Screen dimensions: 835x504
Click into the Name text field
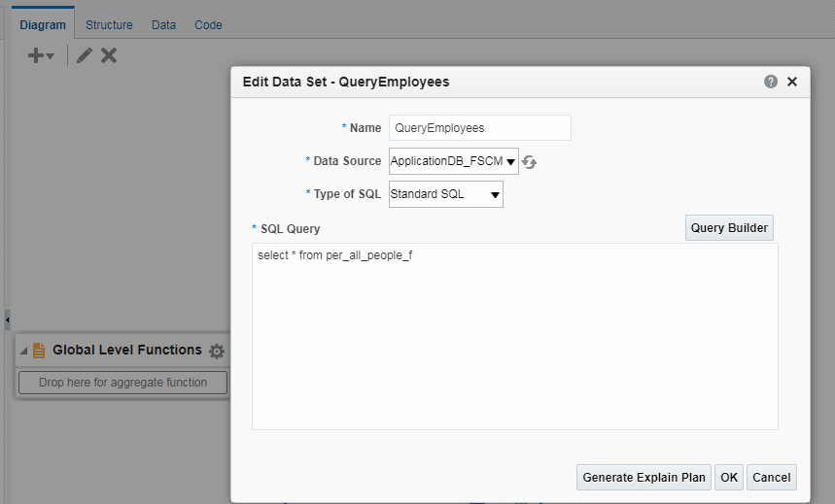(x=479, y=128)
